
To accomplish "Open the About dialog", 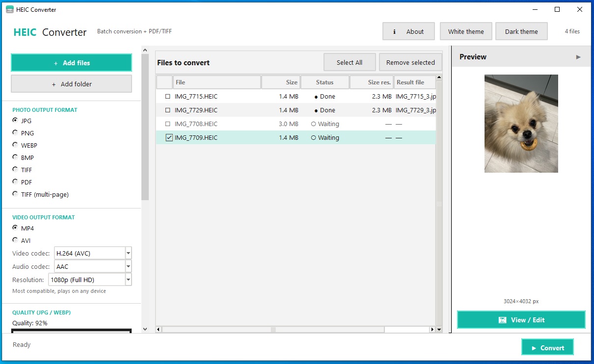I will pyautogui.click(x=408, y=31).
